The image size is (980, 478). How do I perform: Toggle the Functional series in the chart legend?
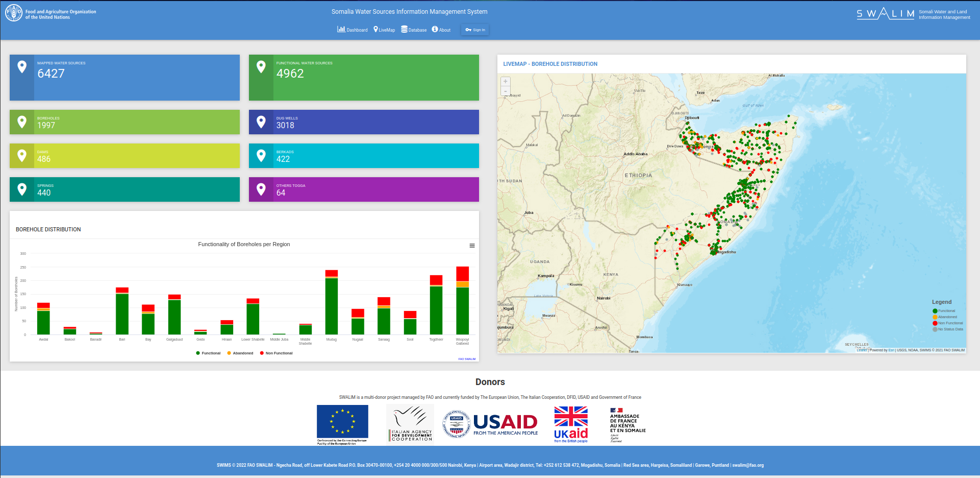tap(208, 353)
